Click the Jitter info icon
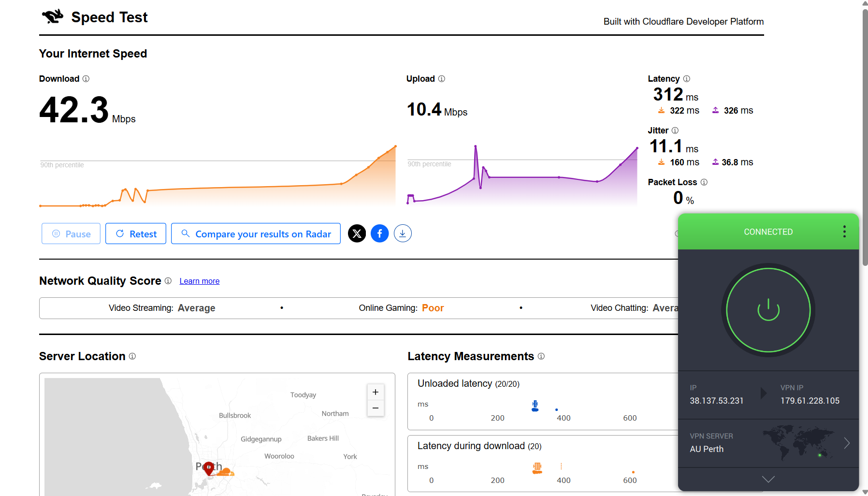The image size is (868, 496). tap(675, 131)
